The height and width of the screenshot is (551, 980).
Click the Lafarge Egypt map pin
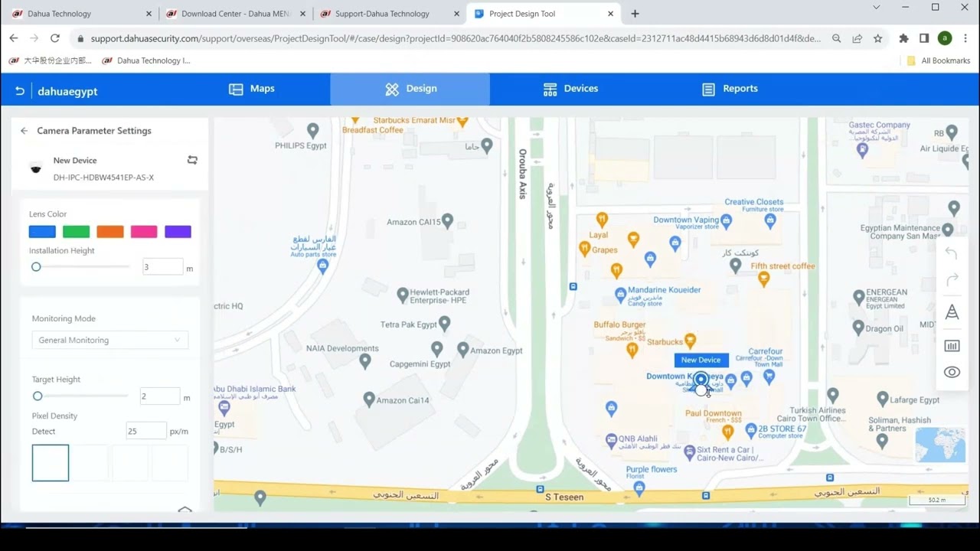point(882,399)
